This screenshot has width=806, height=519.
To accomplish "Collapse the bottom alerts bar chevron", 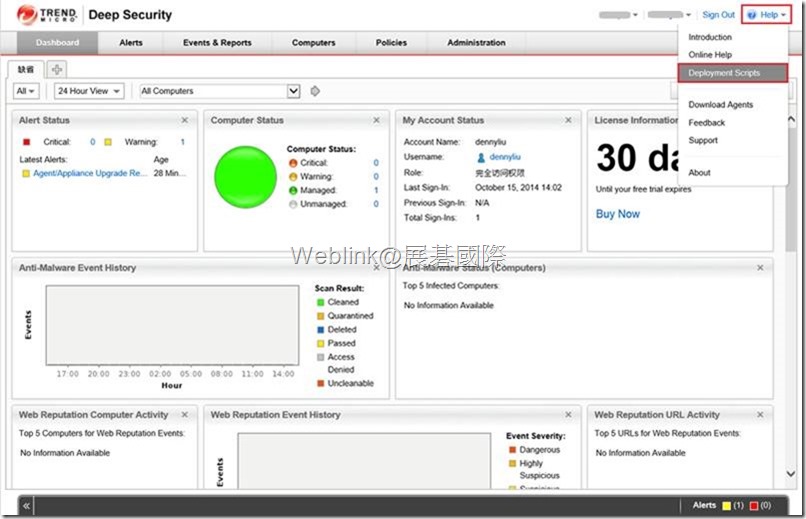I will tap(26, 506).
